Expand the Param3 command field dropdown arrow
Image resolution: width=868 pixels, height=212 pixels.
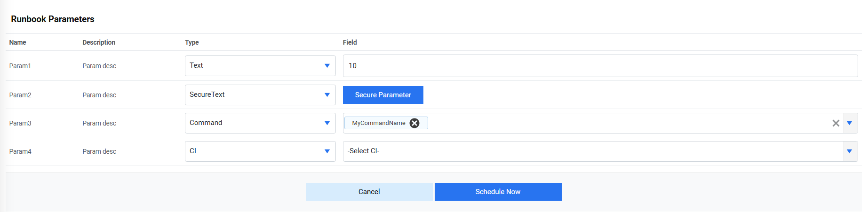click(x=850, y=123)
